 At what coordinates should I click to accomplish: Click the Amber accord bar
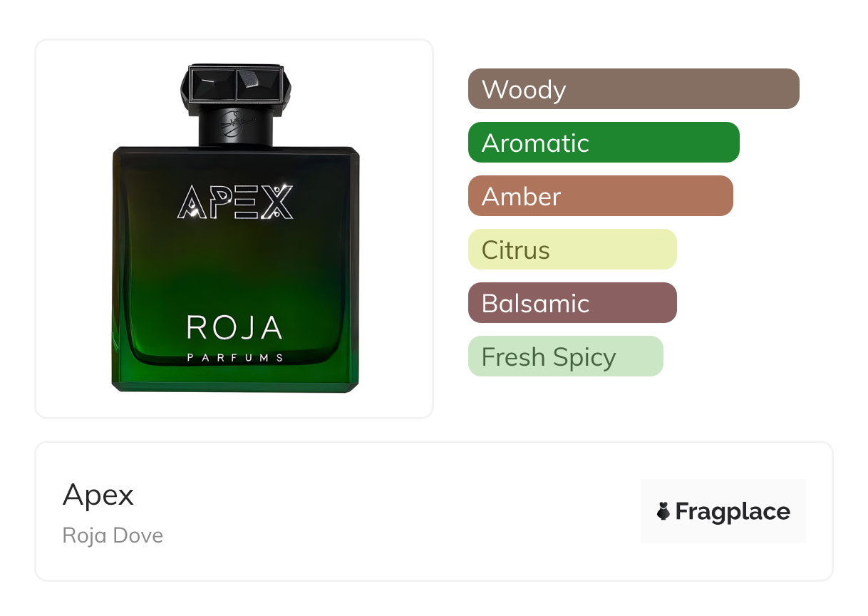click(x=601, y=196)
